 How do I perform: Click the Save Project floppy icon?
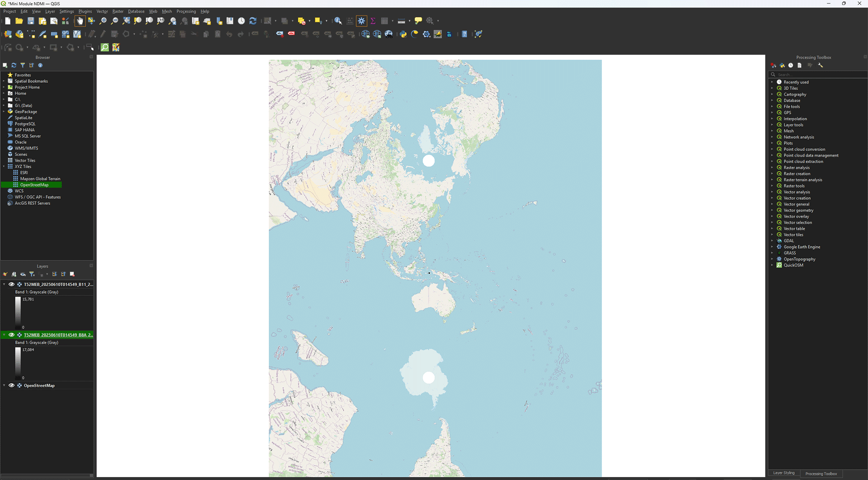(31, 21)
